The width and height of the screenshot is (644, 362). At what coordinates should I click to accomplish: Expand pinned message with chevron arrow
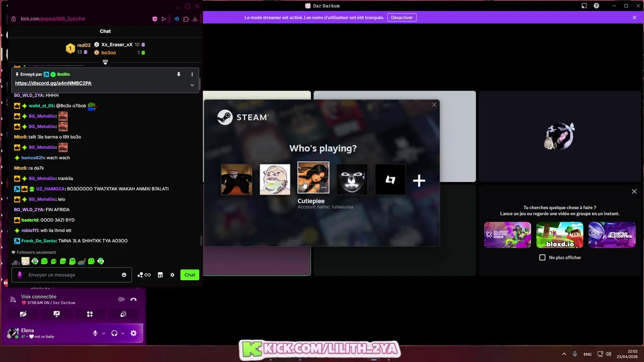click(192, 85)
